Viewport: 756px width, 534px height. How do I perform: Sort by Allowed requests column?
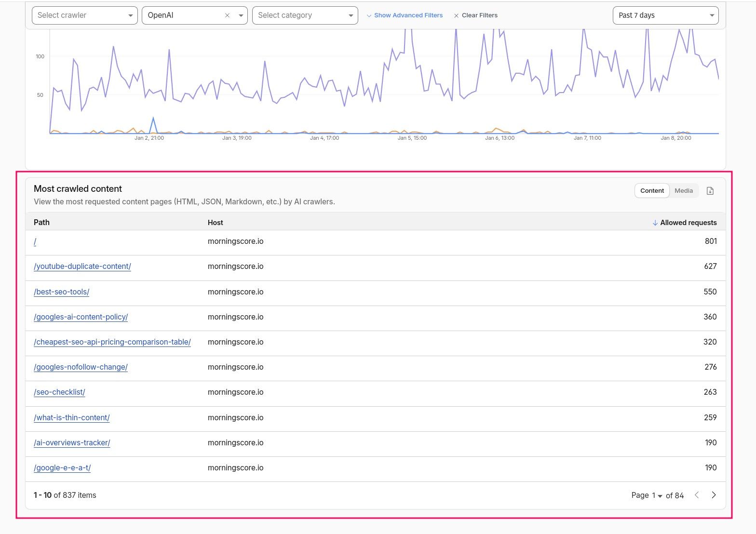pyautogui.click(x=688, y=223)
